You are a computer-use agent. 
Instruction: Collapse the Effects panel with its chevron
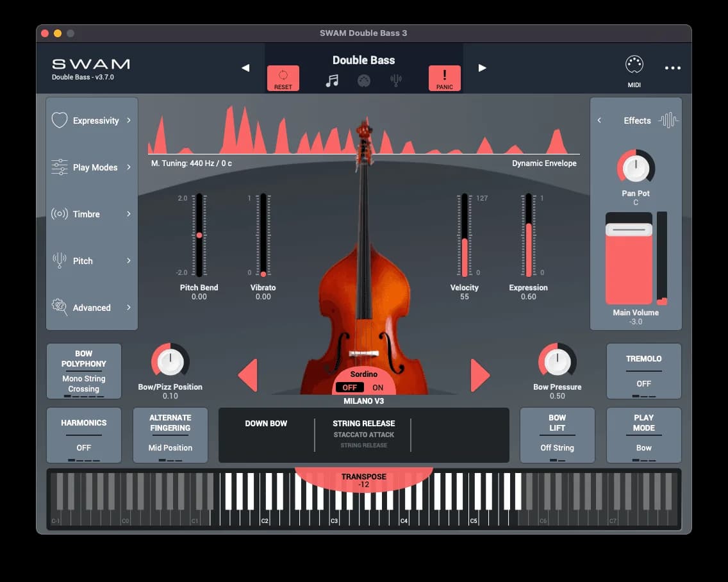tap(599, 121)
